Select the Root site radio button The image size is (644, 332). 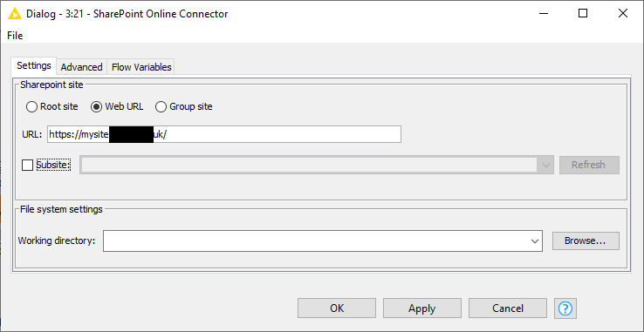pyautogui.click(x=31, y=107)
